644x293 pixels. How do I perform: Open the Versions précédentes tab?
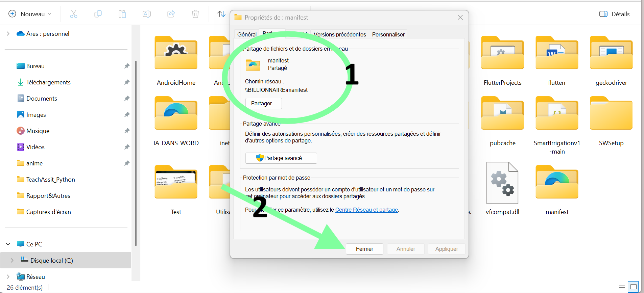(x=340, y=34)
